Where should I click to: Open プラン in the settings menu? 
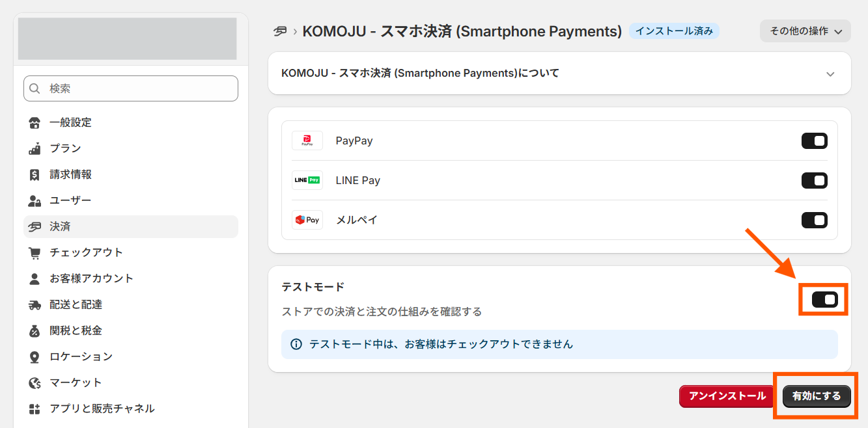click(x=131, y=149)
